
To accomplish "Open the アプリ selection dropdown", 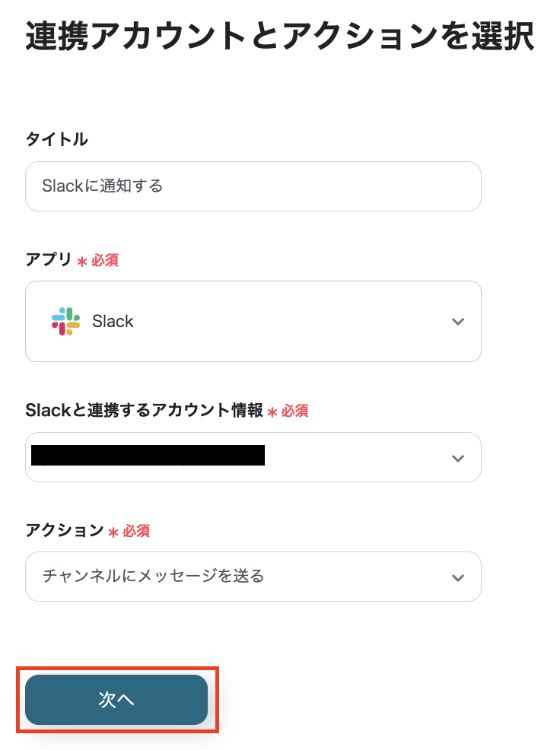I will point(253,321).
